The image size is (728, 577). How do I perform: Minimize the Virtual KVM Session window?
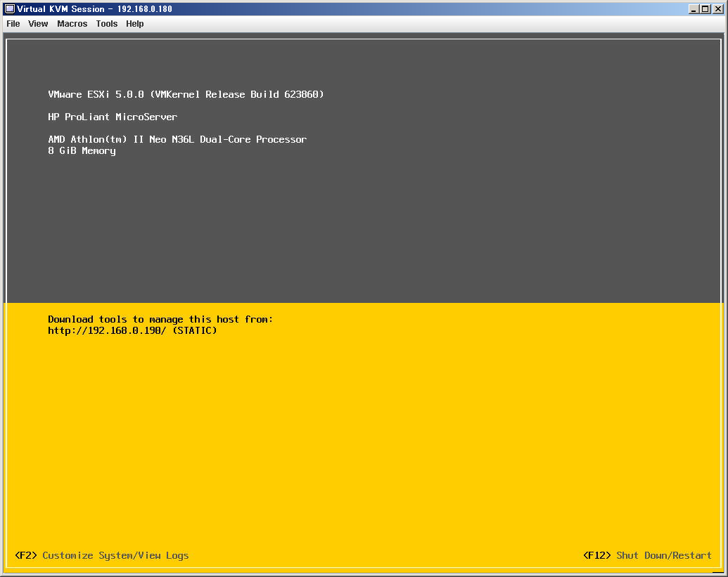coord(694,9)
